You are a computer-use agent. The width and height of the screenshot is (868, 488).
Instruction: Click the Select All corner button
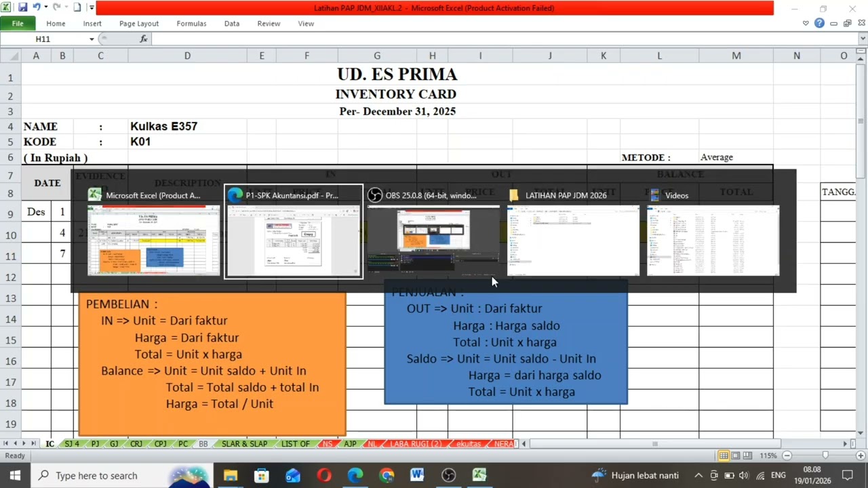pos(10,56)
